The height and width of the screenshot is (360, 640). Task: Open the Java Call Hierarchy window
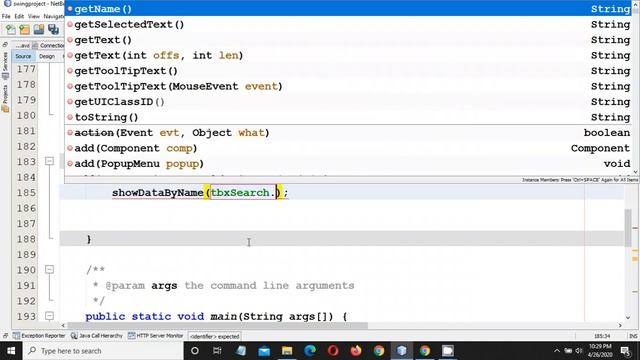tap(97, 336)
